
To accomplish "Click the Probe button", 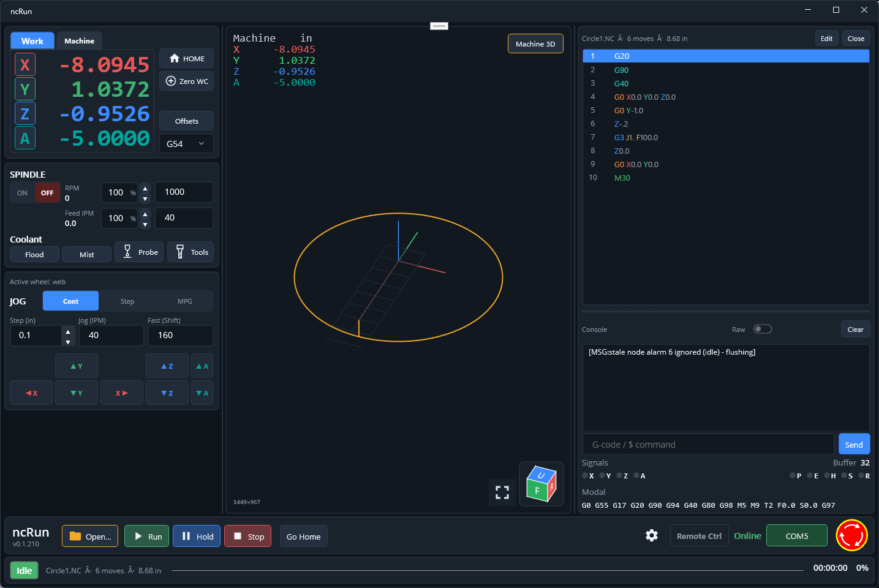I will tap(139, 252).
